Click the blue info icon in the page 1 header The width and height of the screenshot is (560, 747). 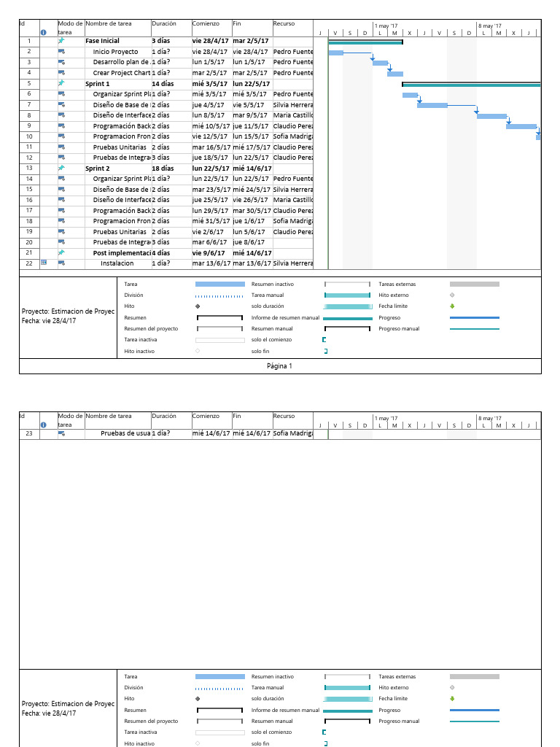43,32
